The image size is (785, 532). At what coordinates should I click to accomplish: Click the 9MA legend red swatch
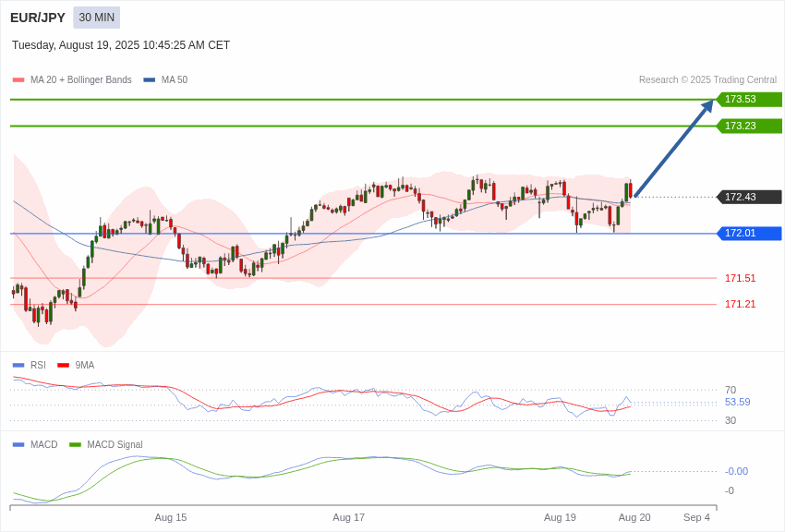click(x=63, y=366)
